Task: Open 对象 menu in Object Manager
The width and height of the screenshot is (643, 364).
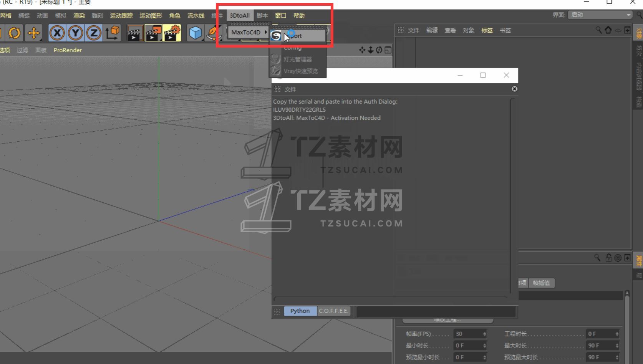Action: click(x=469, y=30)
